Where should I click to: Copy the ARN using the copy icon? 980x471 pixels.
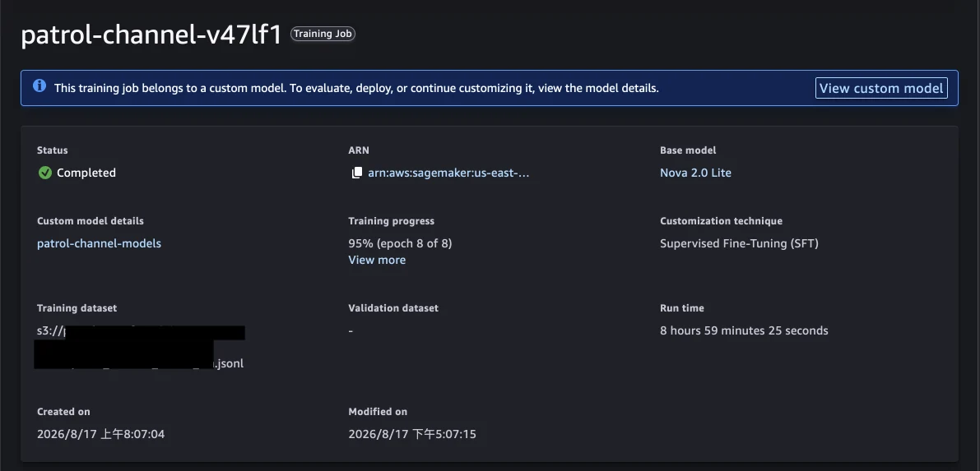point(357,173)
